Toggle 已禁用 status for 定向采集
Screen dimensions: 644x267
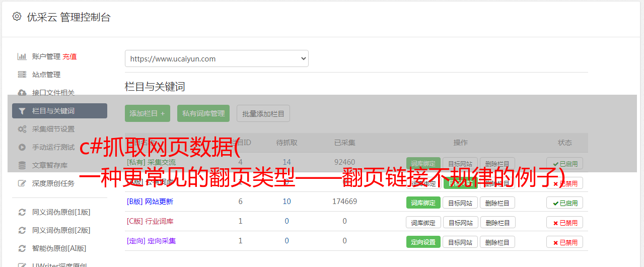coord(565,242)
